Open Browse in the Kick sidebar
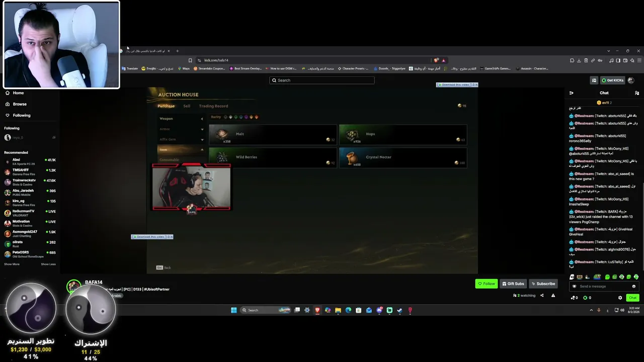The image size is (644, 362). point(16,104)
